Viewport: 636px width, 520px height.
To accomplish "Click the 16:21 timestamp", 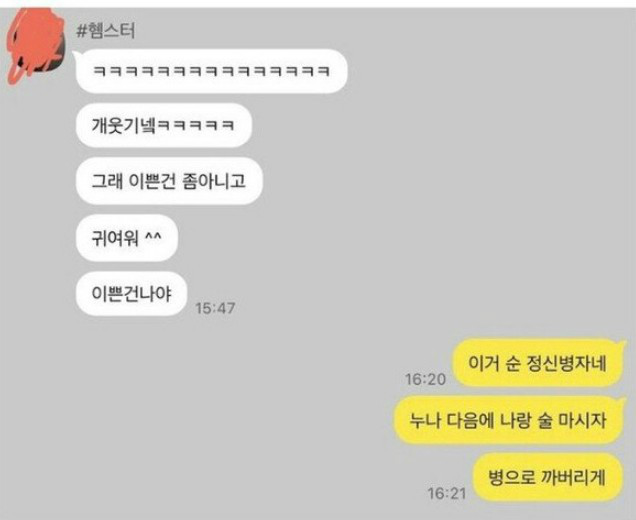I will tap(447, 493).
